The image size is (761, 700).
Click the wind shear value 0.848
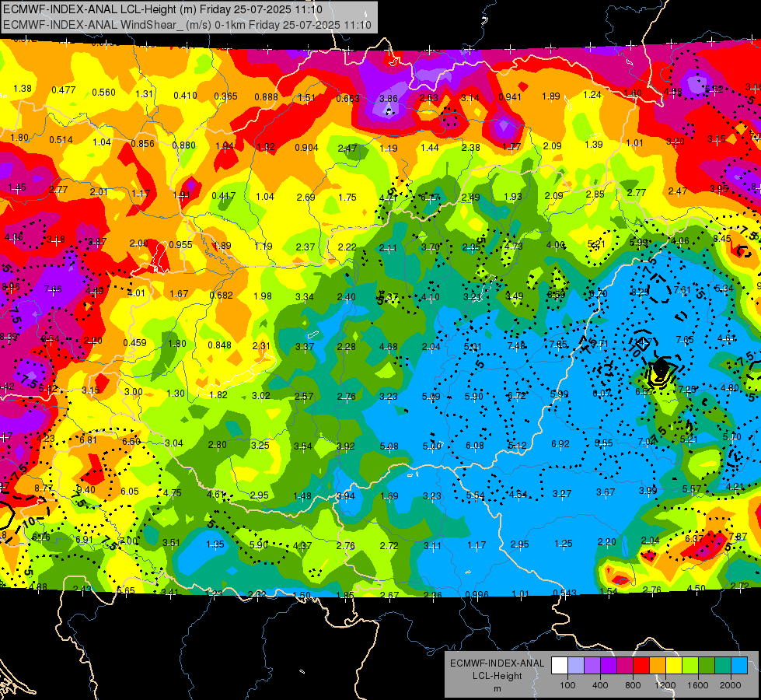click(x=219, y=345)
